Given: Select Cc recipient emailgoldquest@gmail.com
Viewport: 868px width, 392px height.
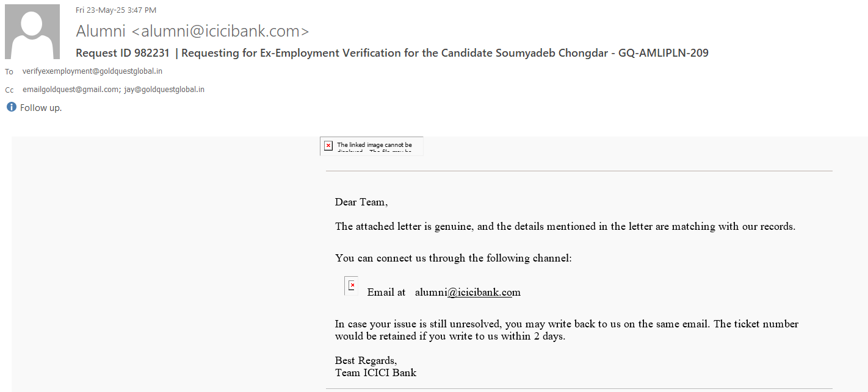Looking at the screenshot, I should click(x=70, y=90).
